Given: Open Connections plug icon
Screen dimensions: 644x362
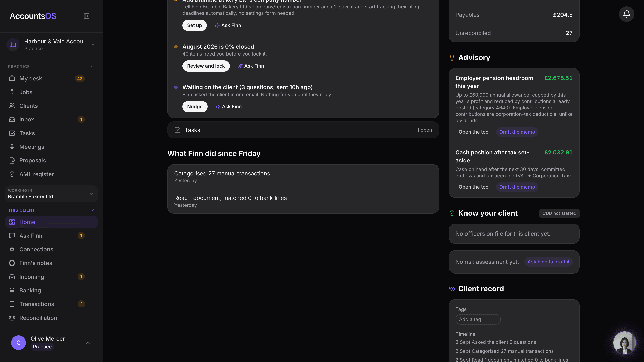Looking at the screenshot, I should (12, 249).
